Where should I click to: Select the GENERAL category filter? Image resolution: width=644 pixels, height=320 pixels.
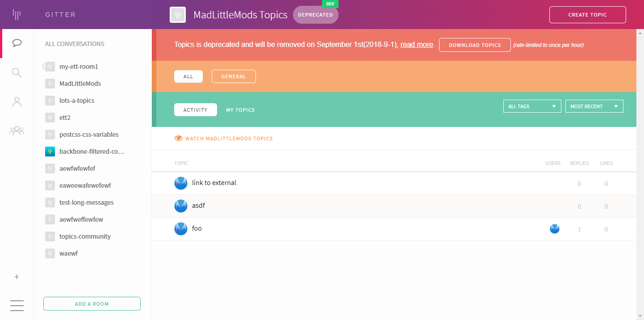234,76
